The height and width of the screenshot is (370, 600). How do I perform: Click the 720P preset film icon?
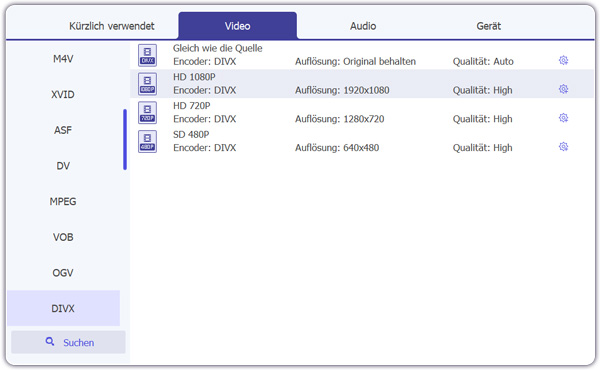[147, 112]
